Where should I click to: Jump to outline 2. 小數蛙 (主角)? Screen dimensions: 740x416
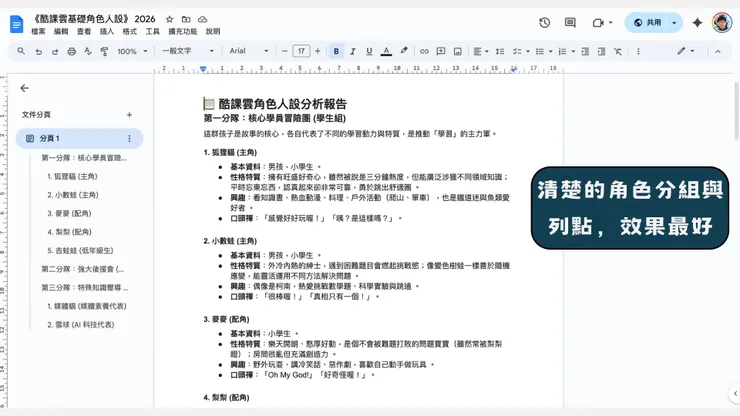coord(73,195)
